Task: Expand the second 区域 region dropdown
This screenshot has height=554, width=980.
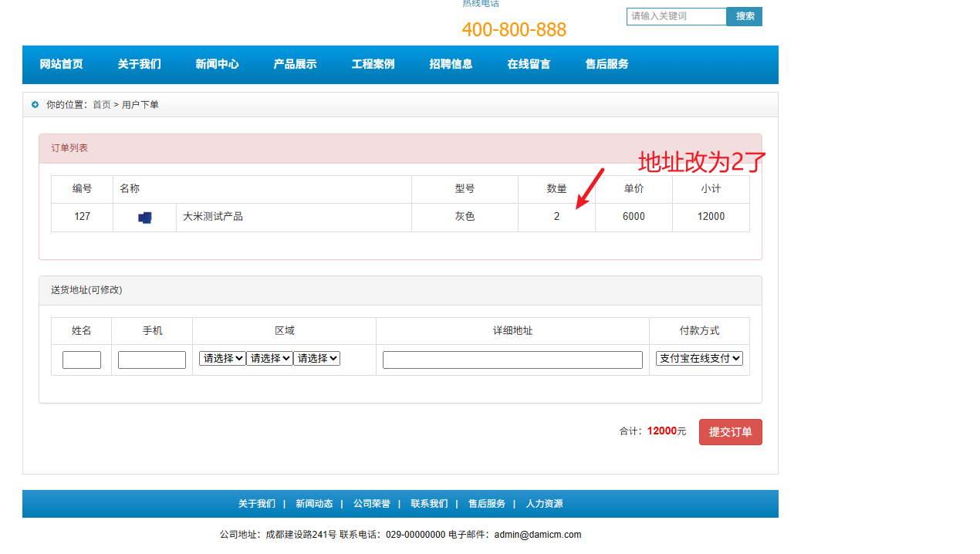Action: 269,359
